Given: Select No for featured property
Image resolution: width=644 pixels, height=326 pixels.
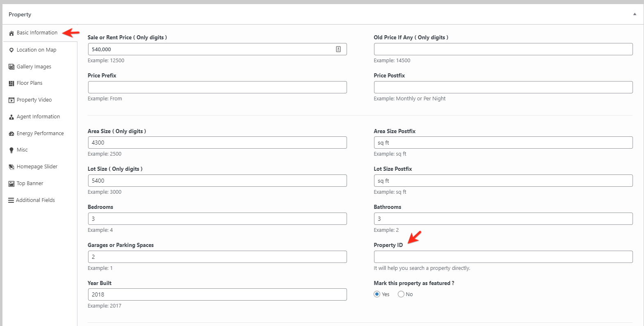Looking at the screenshot, I should click(x=401, y=294).
